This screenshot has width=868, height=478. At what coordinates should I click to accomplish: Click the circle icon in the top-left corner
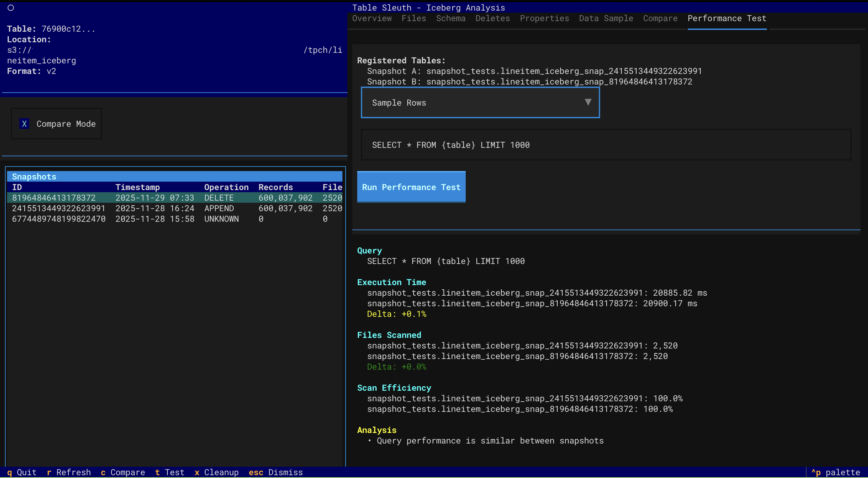pos(11,8)
